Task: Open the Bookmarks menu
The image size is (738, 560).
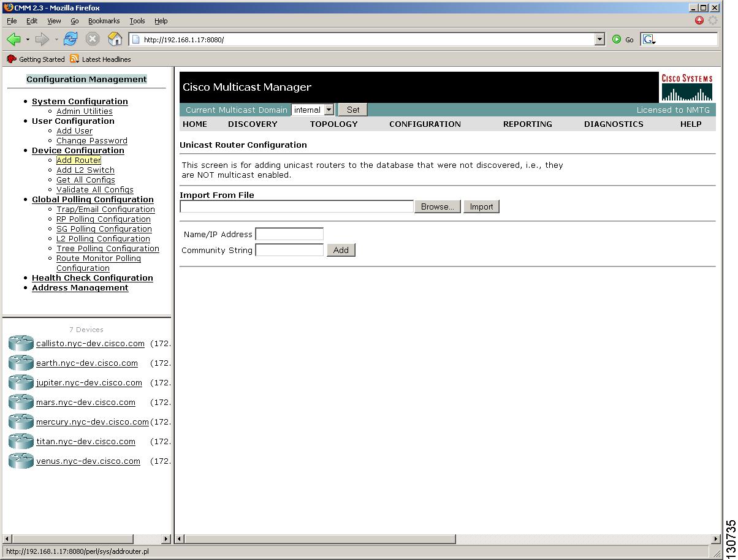Action: click(x=104, y=20)
